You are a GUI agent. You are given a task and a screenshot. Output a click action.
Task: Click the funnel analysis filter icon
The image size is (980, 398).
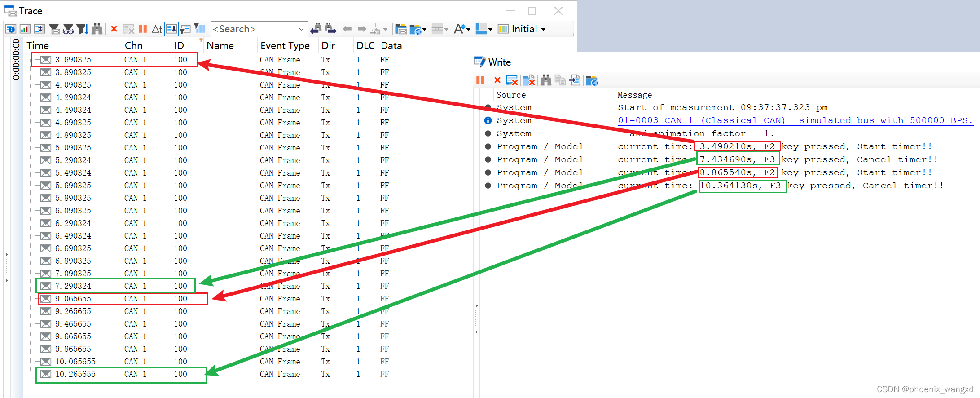[x=83, y=29]
